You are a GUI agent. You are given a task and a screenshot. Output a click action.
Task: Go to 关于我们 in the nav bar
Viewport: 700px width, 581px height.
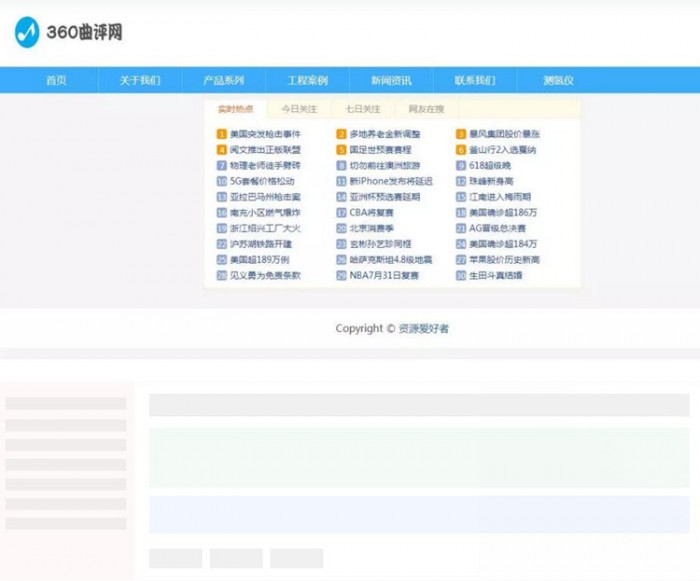pos(140,80)
